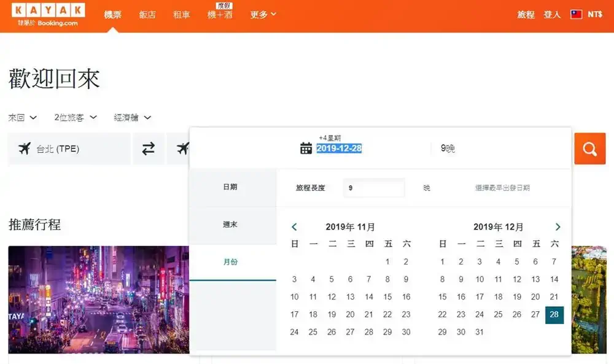Select November 1 in the calendar
The height and width of the screenshot is (364, 614).
tap(387, 261)
